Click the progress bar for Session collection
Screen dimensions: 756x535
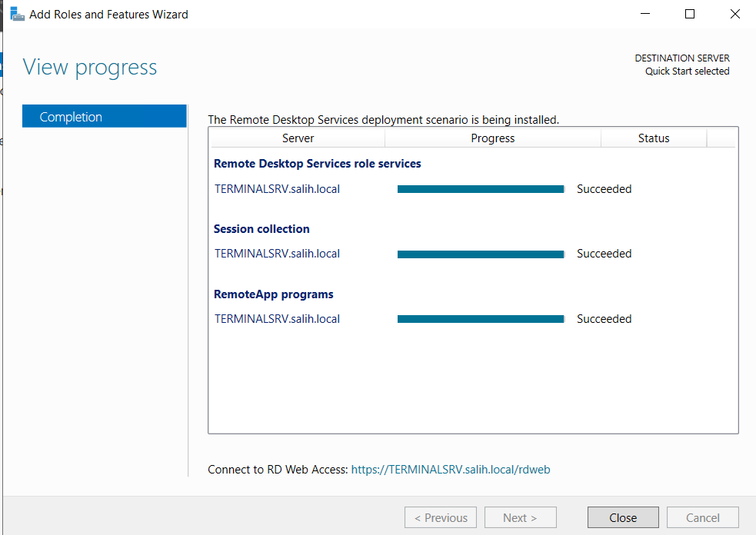(481, 253)
